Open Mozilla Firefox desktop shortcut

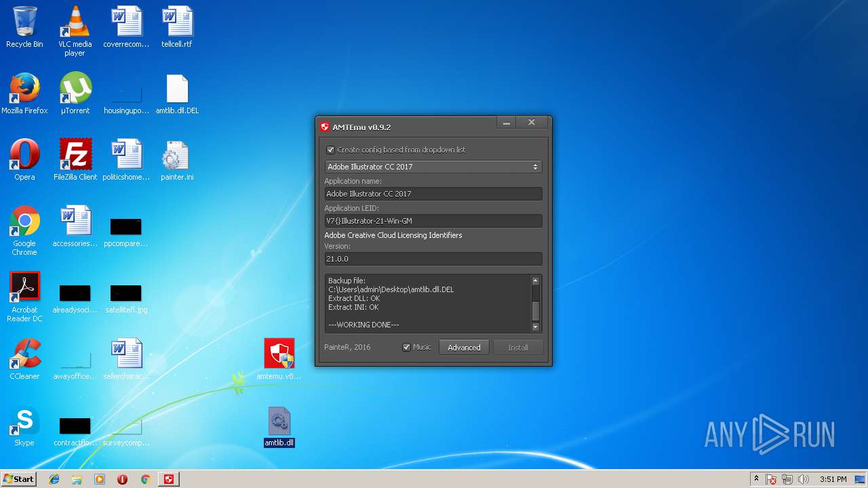(x=24, y=94)
